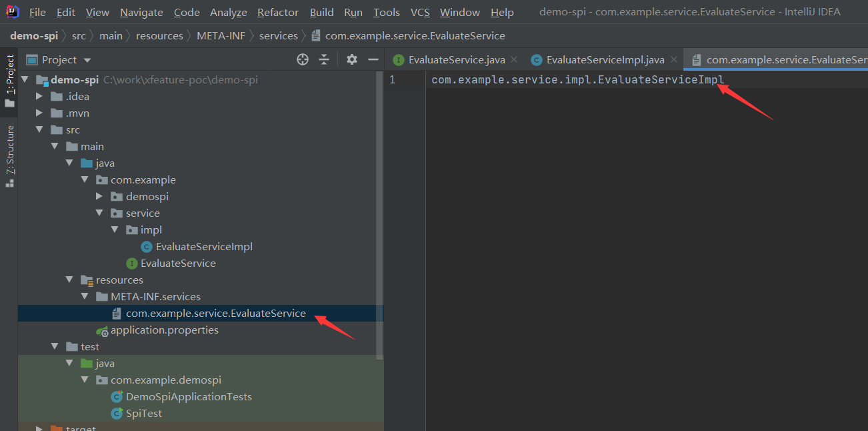Viewport: 868px width, 431px height.
Task: Open the Edit menu
Action: (x=66, y=13)
